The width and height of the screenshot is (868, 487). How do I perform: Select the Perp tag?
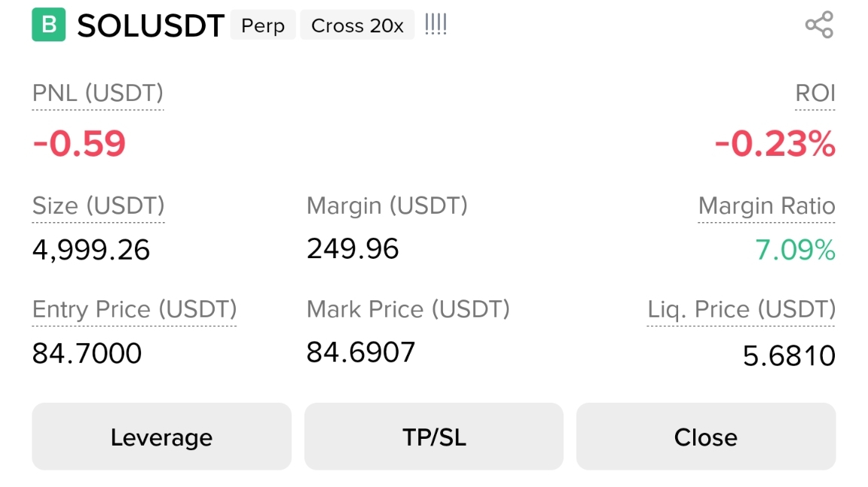(x=263, y=26)
